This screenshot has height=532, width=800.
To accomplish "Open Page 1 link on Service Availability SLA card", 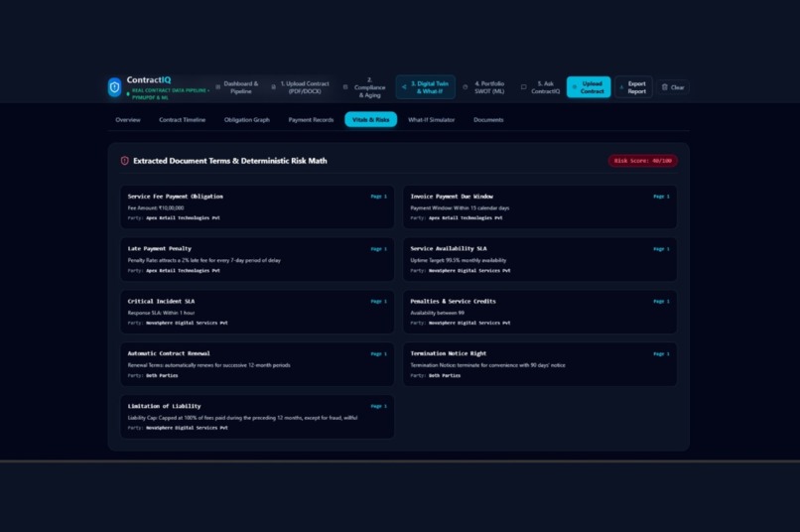I will pos(661,249).
